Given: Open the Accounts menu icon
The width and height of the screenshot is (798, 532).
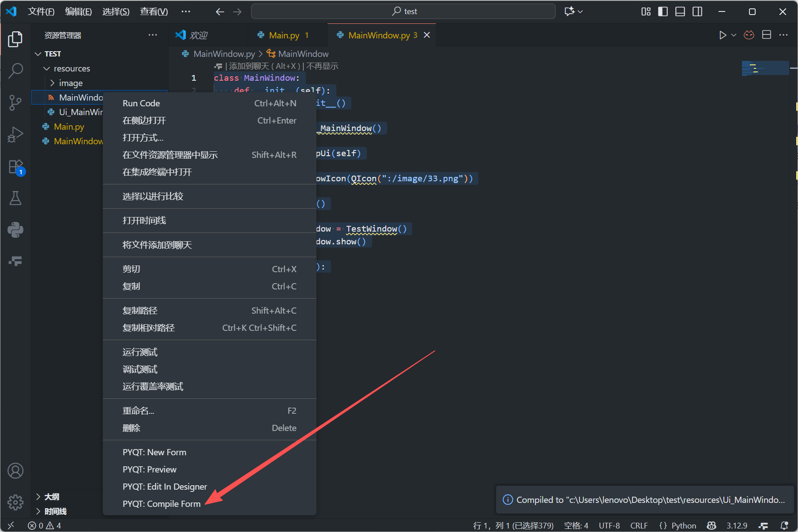Looking at the screenshot, I should (x=15, y=471).
